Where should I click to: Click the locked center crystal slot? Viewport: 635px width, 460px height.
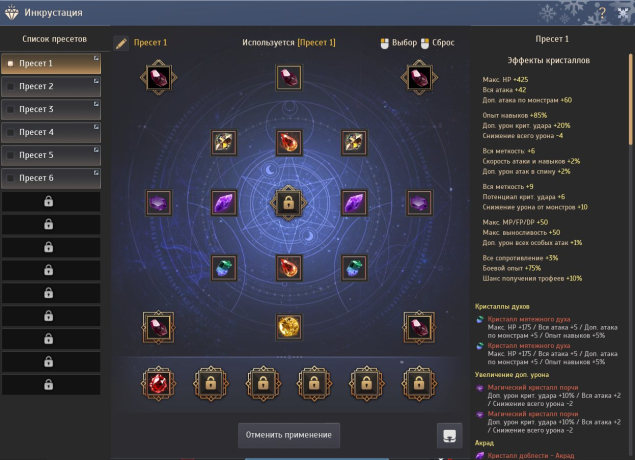(288, 202)
